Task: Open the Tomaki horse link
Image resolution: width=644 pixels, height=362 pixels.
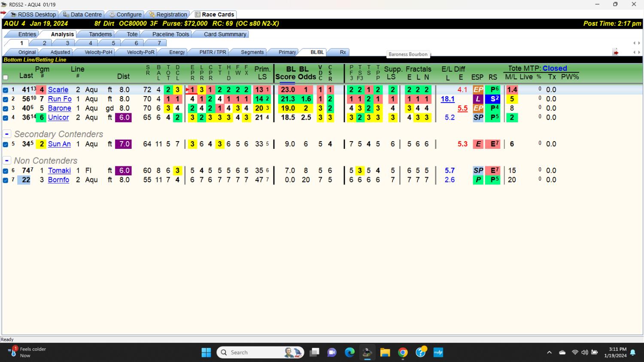Action: 59,171
